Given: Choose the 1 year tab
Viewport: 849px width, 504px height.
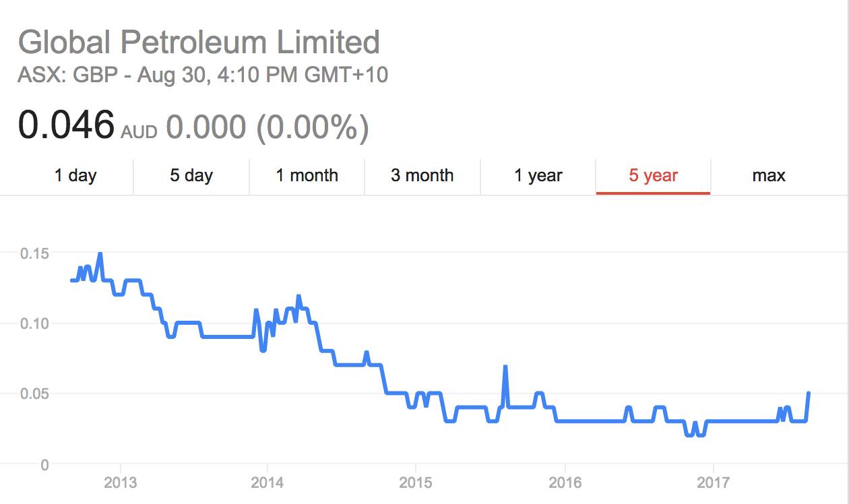Looking at the screenshot, I should pyautogui.click(x=538, y=176).
